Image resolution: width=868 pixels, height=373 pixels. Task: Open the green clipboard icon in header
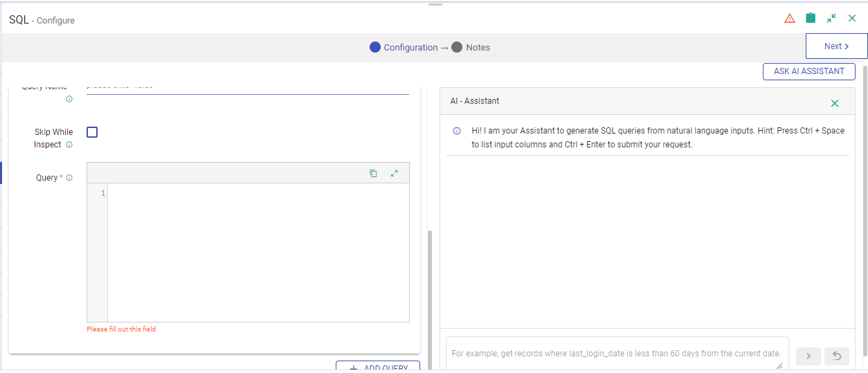811,18
